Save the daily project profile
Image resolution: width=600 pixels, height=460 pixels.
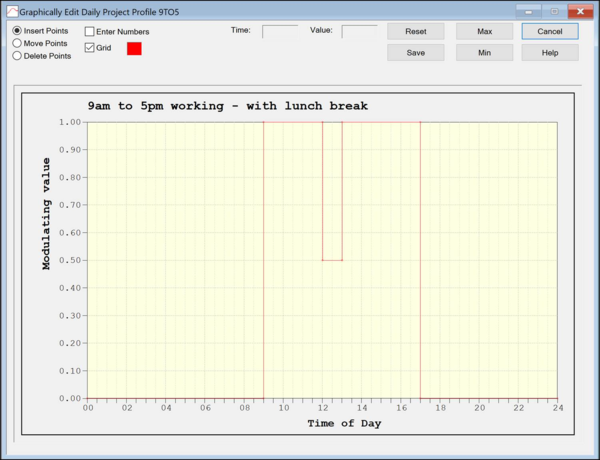[416, 52]
